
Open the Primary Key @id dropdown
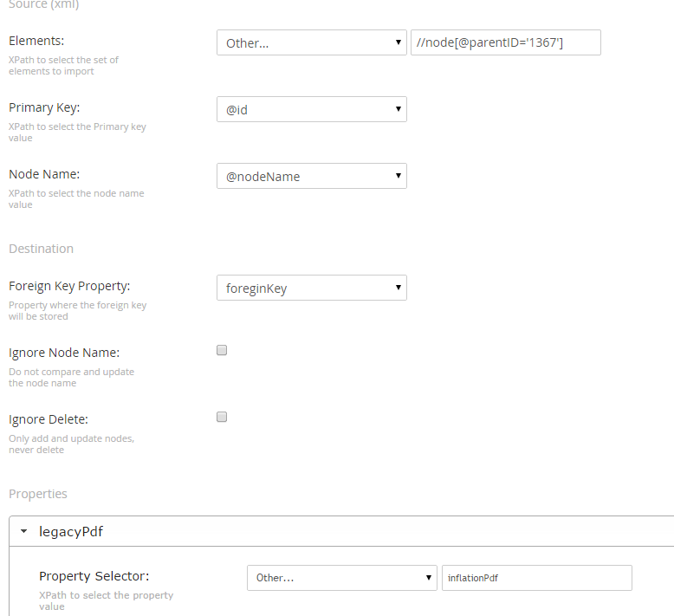tap(312, 109)
